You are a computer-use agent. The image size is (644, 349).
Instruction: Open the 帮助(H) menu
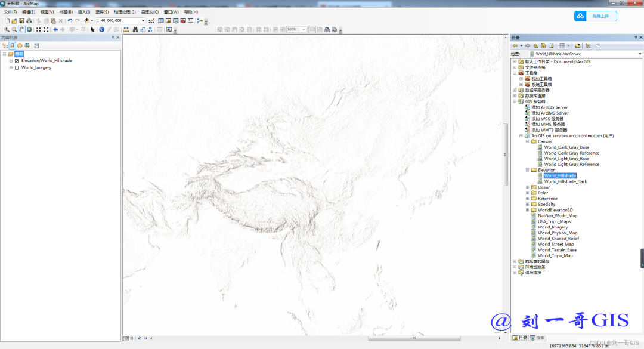[191, 12]
